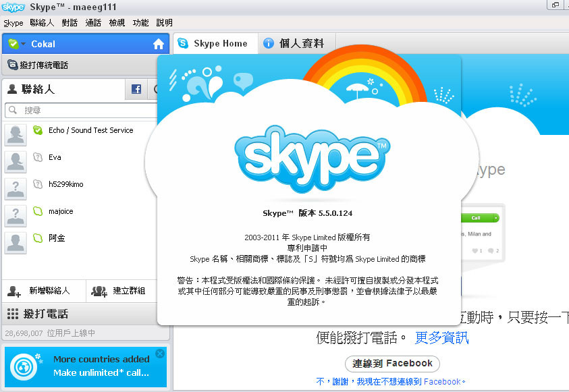Click the offline status icon beside 阿金

click(38, 238)
